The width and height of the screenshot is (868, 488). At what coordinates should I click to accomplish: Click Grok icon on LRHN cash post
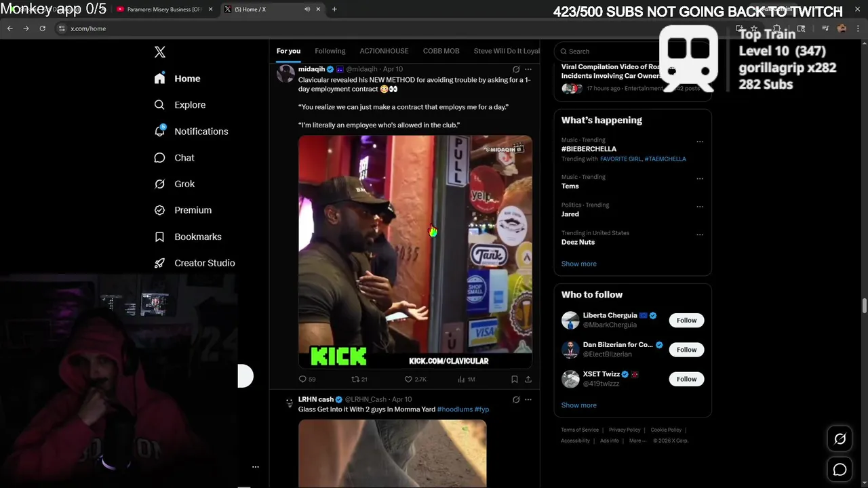click(516, 399)
